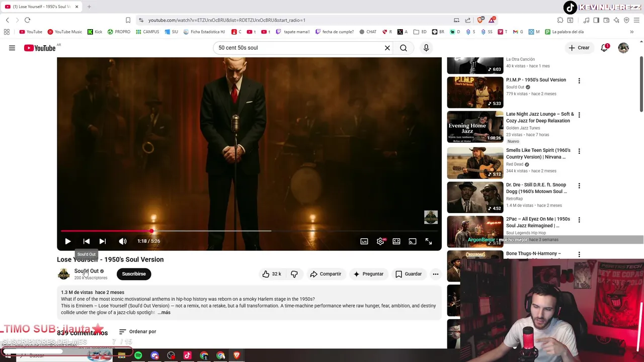Subscribe to Soul'd Out channel
This screenshot has width=644, height=362.
coord(134,274)
